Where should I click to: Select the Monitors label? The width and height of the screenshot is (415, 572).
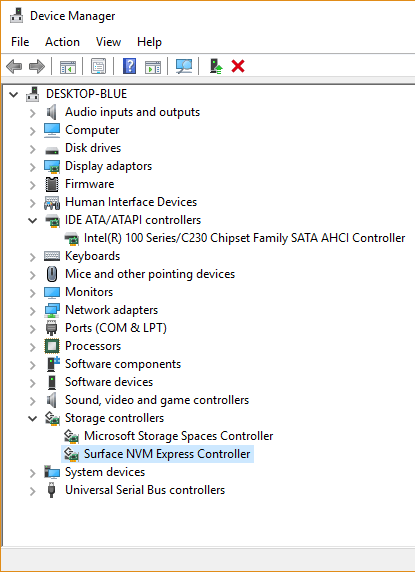pyautogui.click(x=89, y=292)
